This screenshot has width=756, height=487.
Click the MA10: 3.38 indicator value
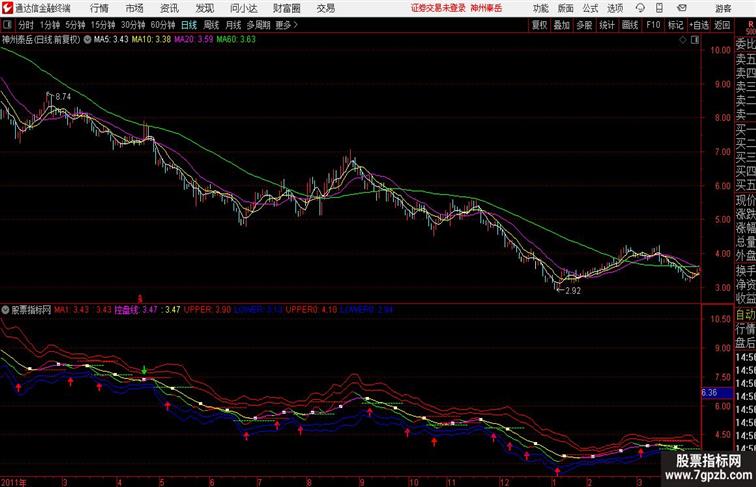pos(151,40)
